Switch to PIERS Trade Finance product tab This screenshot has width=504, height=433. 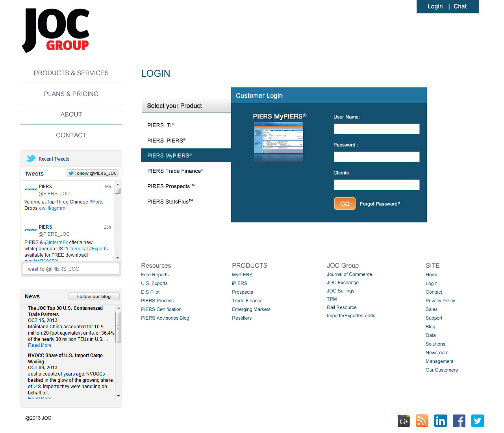click(175, 171)
